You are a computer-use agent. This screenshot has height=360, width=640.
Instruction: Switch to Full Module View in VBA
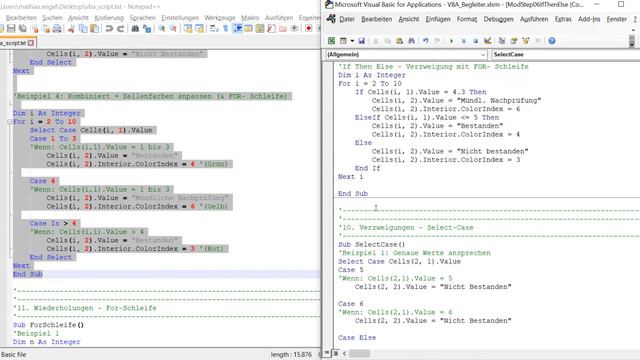click(x=336, y=353)
